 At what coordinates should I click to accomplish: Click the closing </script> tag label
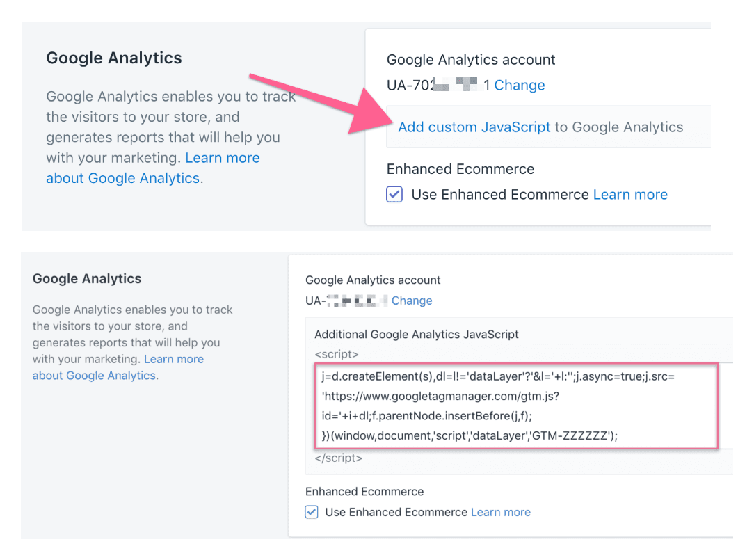click(x=339, y=458)
